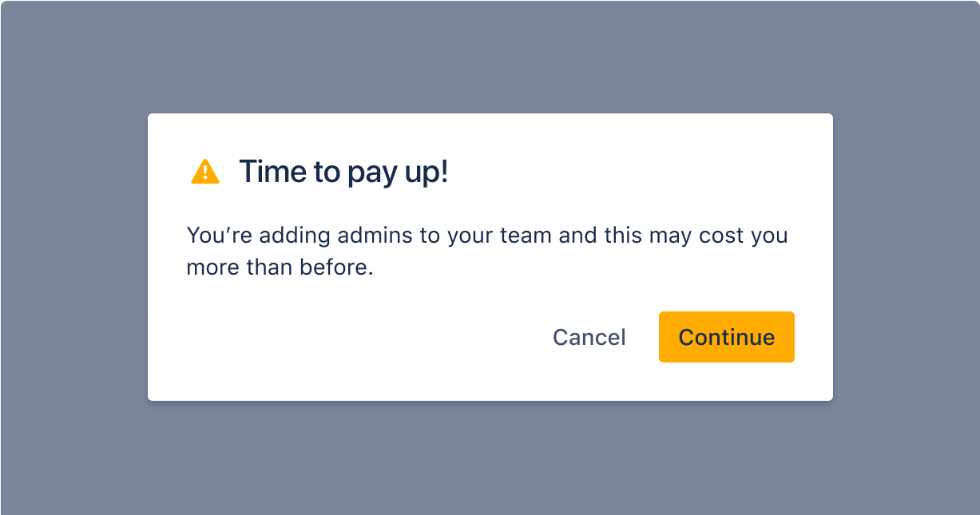Click the dialog message about adding admins
This screenshot has height=515, width=980.
click(x=487, y=252)
